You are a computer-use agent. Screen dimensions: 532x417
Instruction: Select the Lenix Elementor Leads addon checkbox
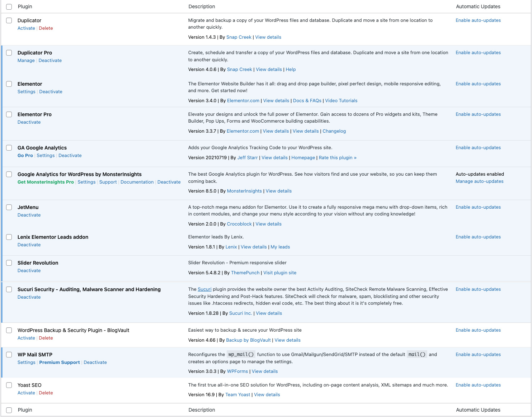pyautogui.click(x=9, y=237)
